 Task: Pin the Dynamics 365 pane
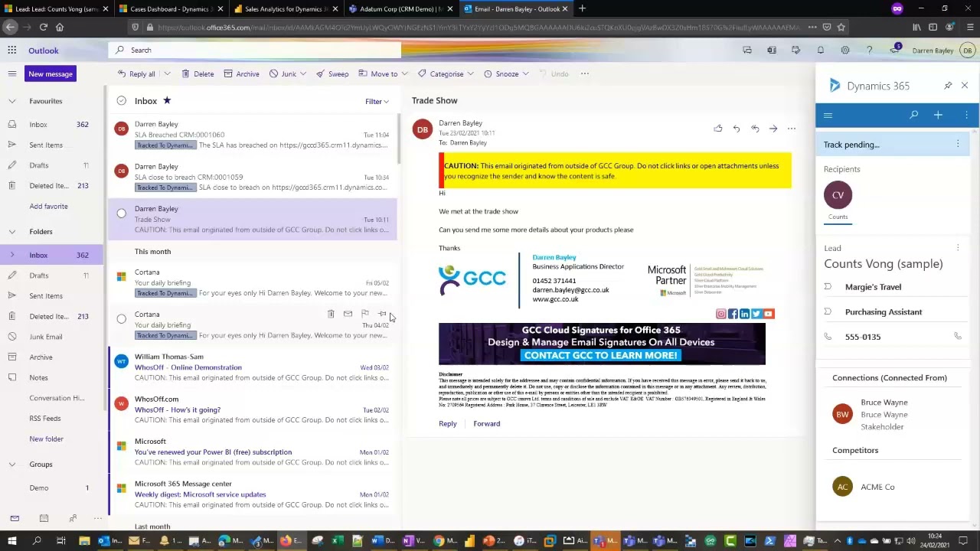(x=948, y=86)
